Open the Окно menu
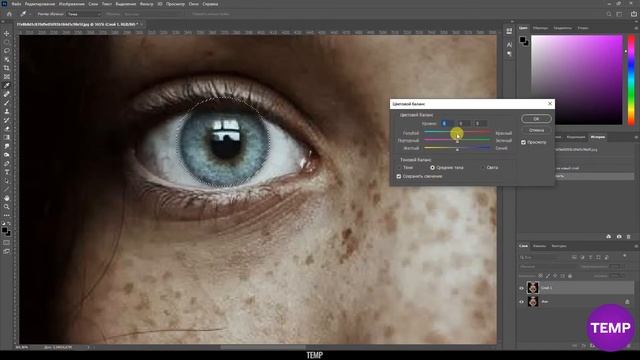The image size is (640, 360). (193, 4)
